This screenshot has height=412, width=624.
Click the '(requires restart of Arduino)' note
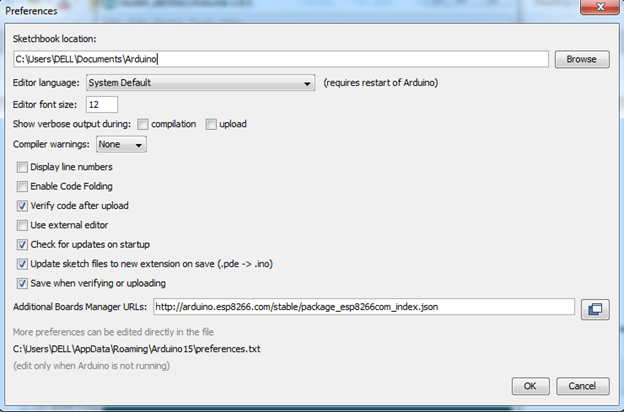(x=381, y=83)
